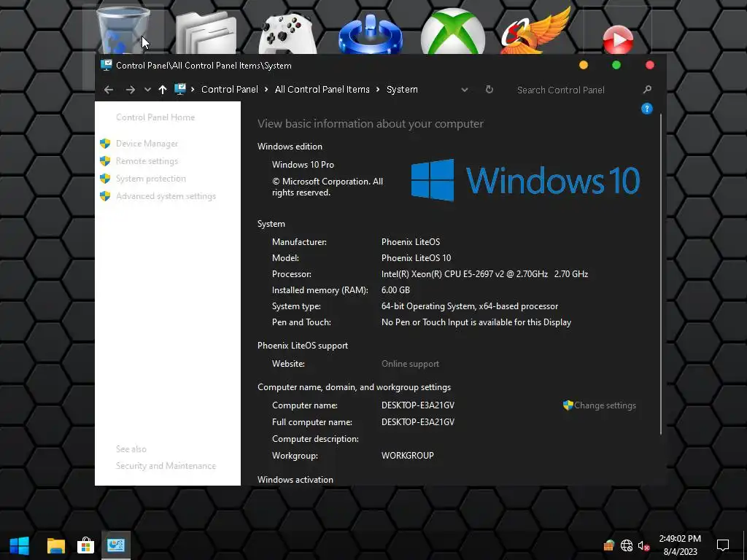This screenshot has height=560, width=747.
Task: Click the muted speaker volume icon
Action: 643,545
